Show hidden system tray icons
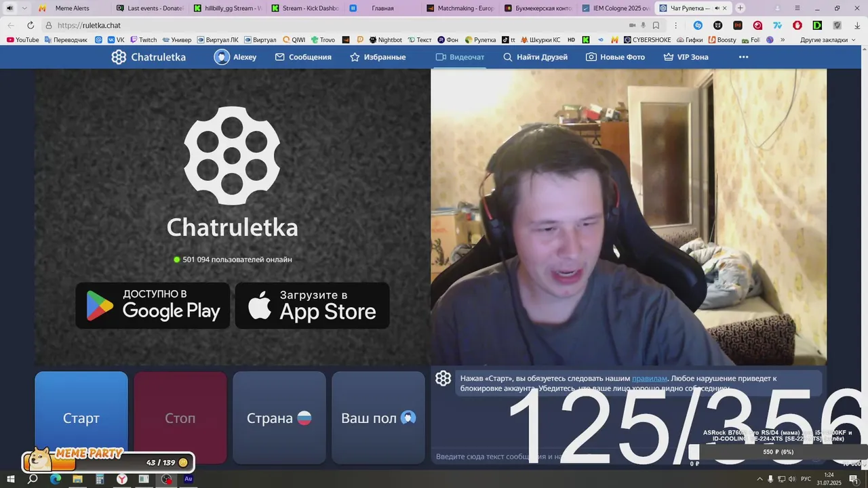The height and width of the screenshot is (488, 868). (x=759, y=479)
